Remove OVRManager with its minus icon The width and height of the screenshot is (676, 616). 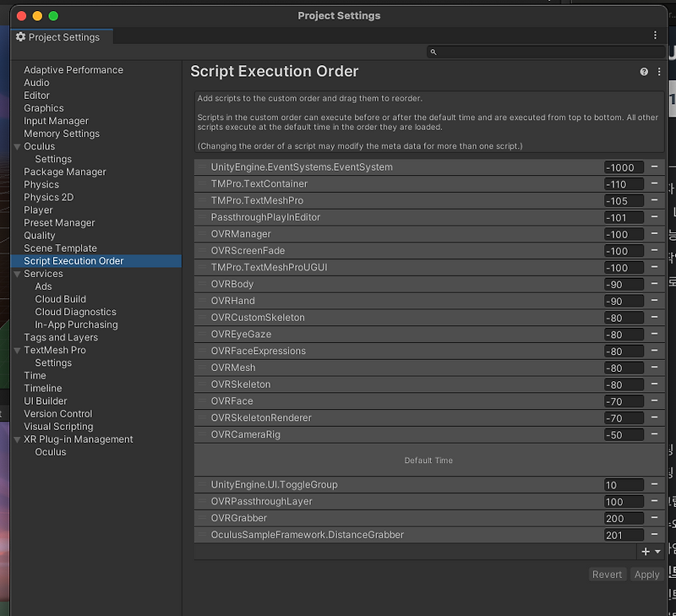pos(655,234)
